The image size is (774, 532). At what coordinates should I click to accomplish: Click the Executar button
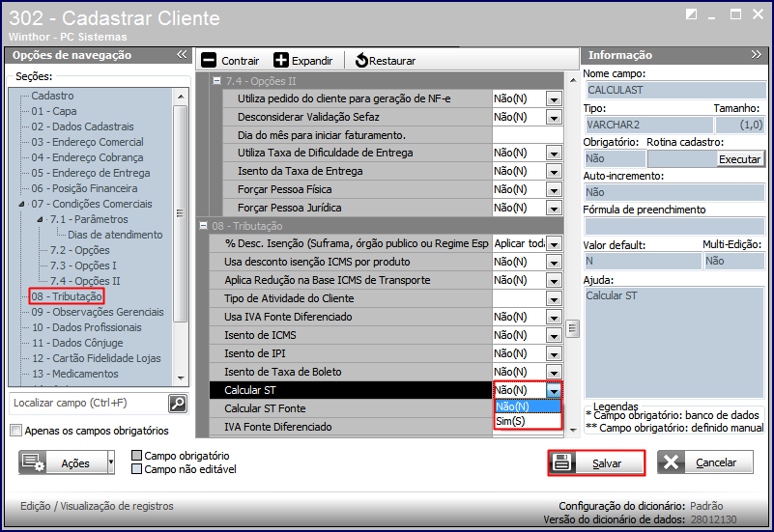pyautogui.click(x=739, y=159)
